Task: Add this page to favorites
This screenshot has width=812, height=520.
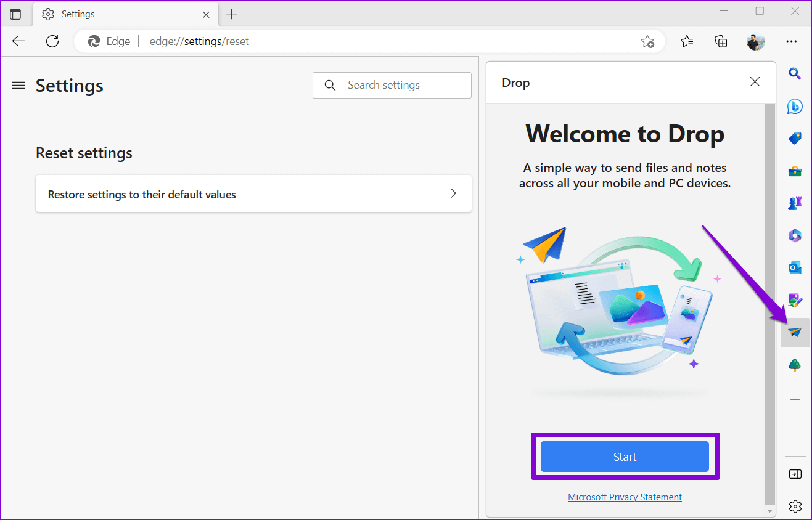Action: [647, 41]
